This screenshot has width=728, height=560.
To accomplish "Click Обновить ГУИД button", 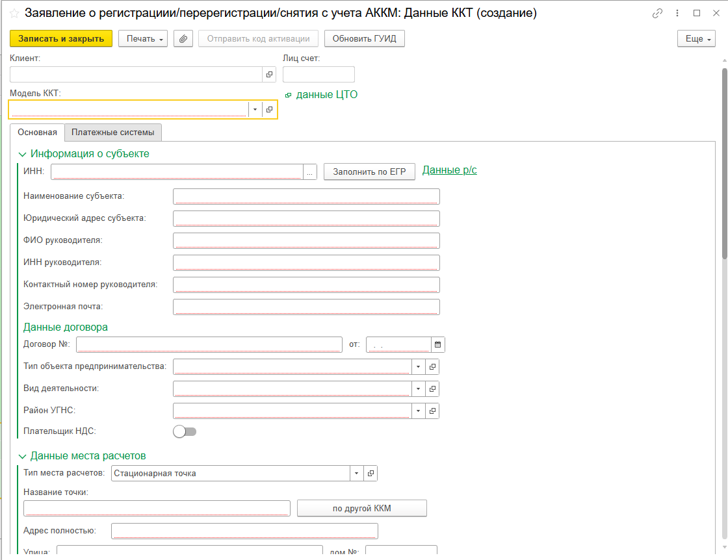I will coord(365,38).
